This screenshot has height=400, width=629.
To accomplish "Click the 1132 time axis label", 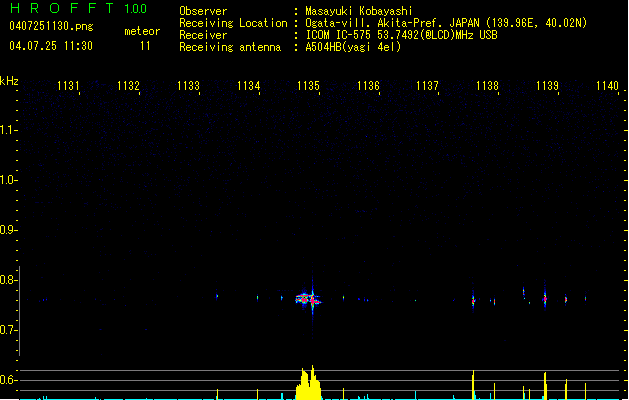I will [128, 86].
